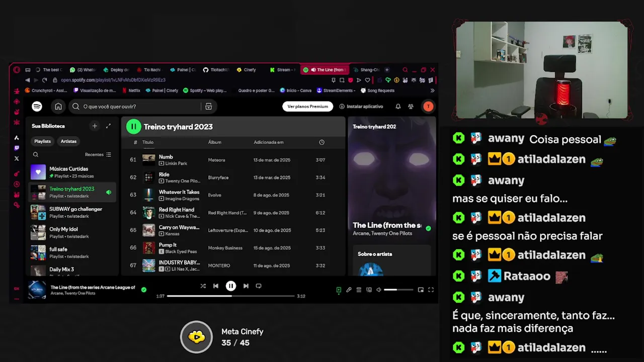Image resolution: width=644 pixels, height=362 pixels.
Task: Select the track Red Right Hand
Action: pos(234,213)
